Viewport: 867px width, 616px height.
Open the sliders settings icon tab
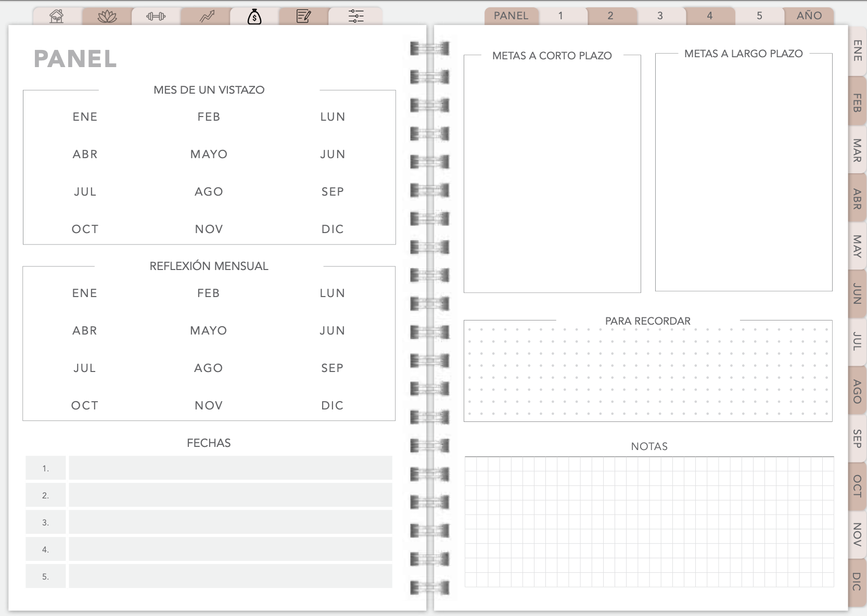tap(356, 17)
